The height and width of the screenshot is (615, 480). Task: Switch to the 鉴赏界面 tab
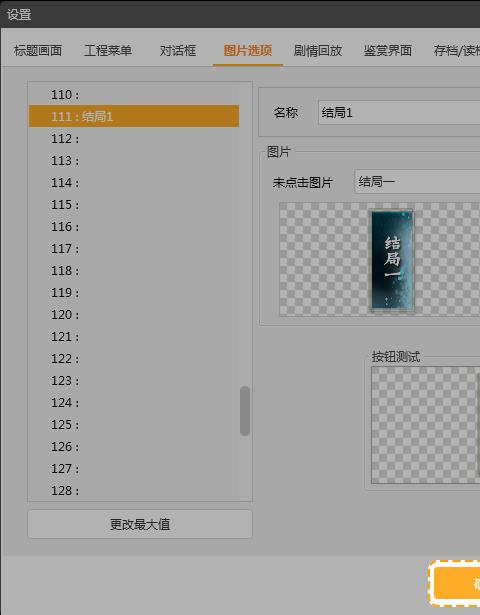pos(387,51)
